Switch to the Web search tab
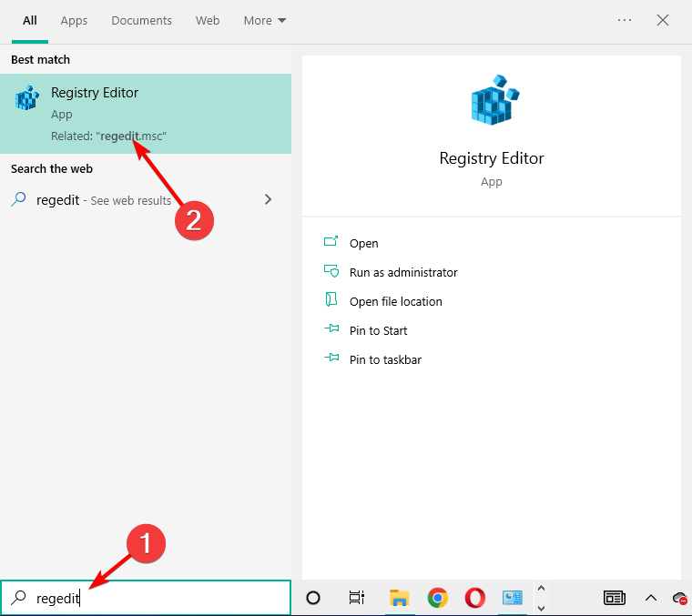 pos(208,21)
